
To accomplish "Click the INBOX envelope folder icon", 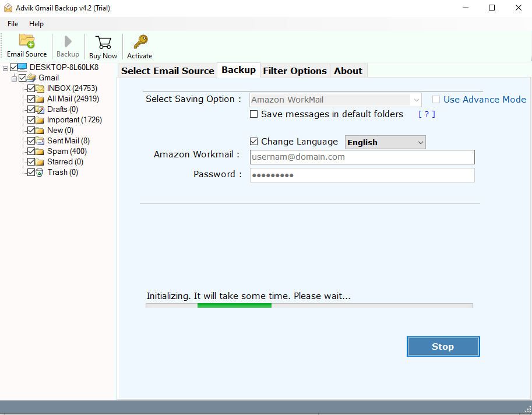I will (x=40, y=89).
